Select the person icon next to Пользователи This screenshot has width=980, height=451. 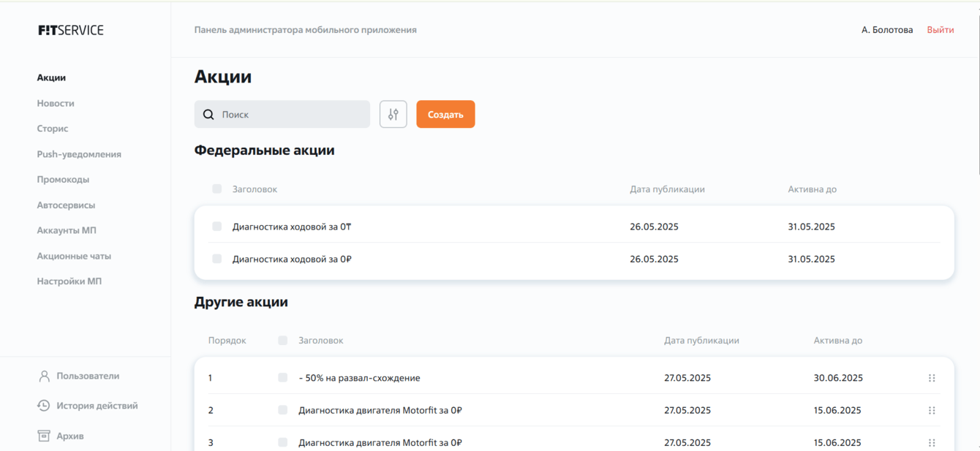point(43,376)
